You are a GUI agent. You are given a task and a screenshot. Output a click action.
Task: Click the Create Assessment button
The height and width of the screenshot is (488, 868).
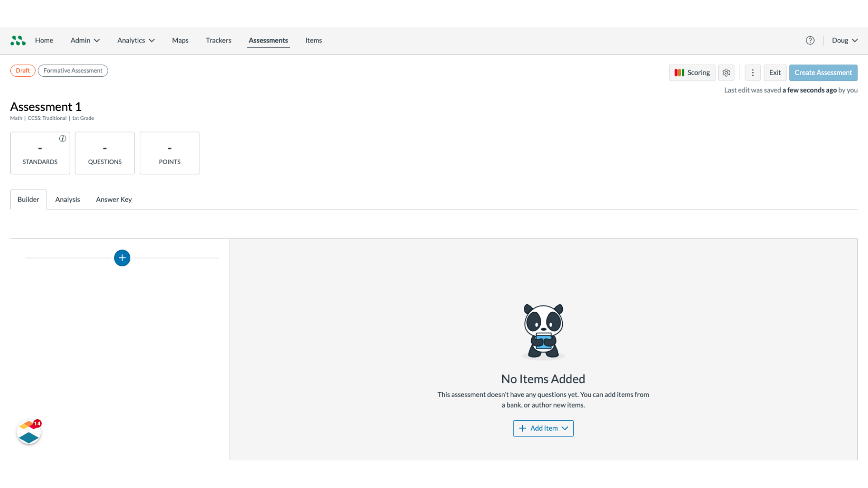(823, 72)
